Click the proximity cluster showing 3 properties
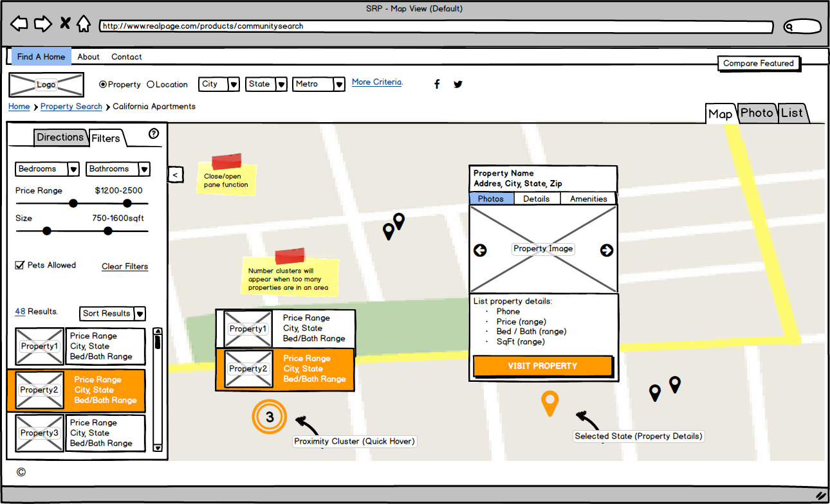The height and width of the screenshot is (504, 830). (269, 417)
